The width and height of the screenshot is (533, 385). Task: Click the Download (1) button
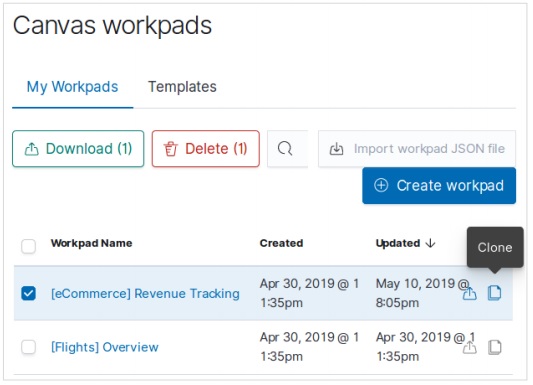click(x=78, y=148)
